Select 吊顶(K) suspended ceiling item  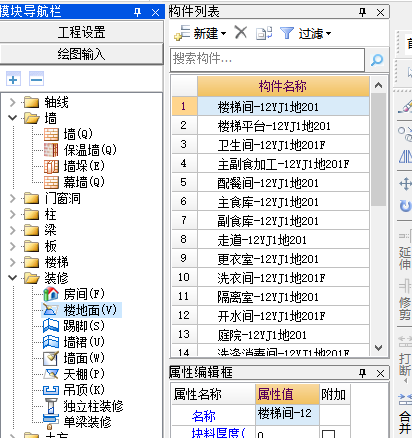[74, 390]
